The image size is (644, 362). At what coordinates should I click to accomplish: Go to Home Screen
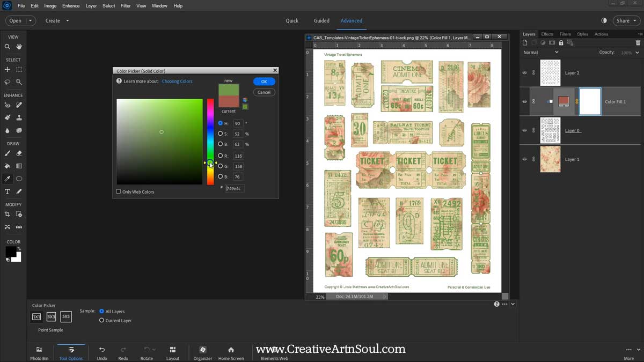231,352
